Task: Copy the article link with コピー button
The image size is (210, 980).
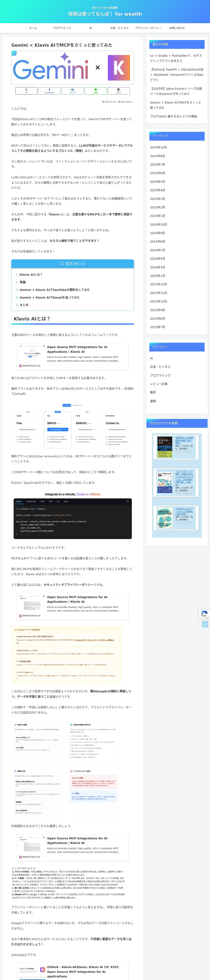Action: coord(119,91)
